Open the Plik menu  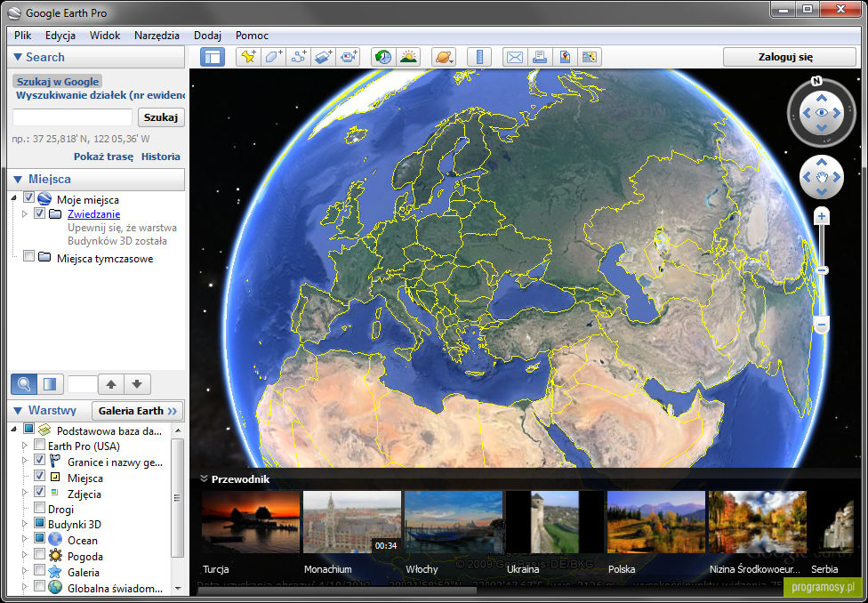pos(23,36)
